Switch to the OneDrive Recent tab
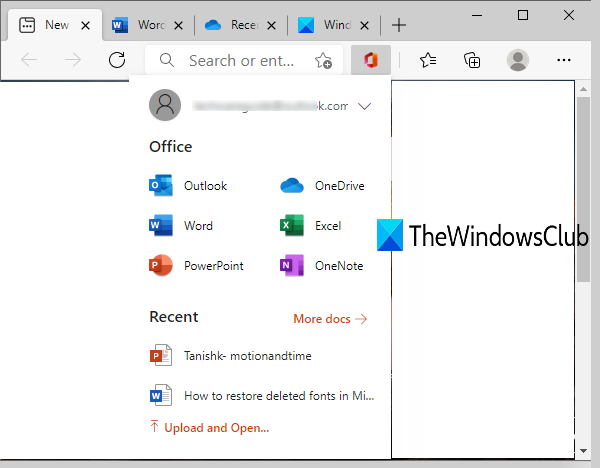Viewport: 600px width, 468px height. (241, 25)
